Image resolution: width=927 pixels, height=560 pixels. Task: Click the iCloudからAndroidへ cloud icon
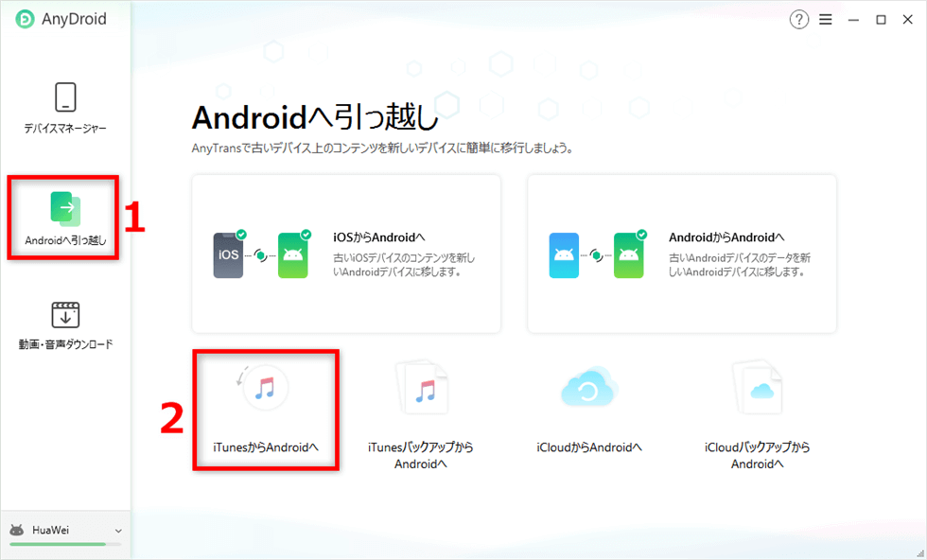tap(589, 387)
